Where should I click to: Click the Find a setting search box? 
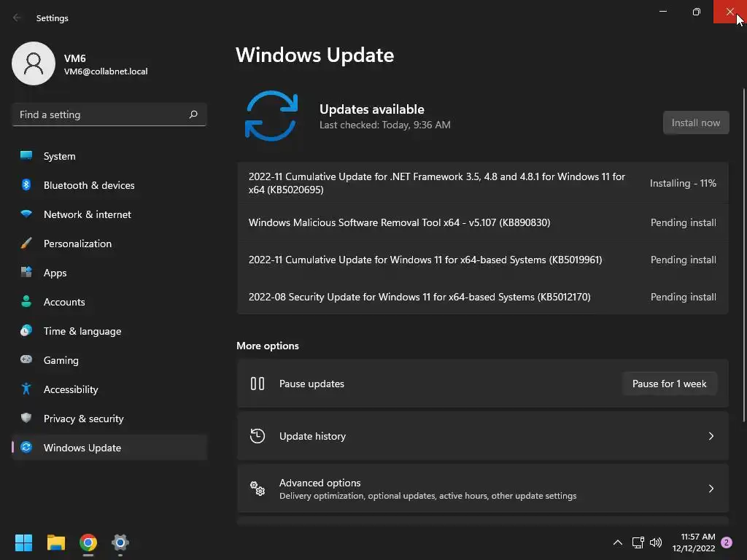click(x=109, y=114)
